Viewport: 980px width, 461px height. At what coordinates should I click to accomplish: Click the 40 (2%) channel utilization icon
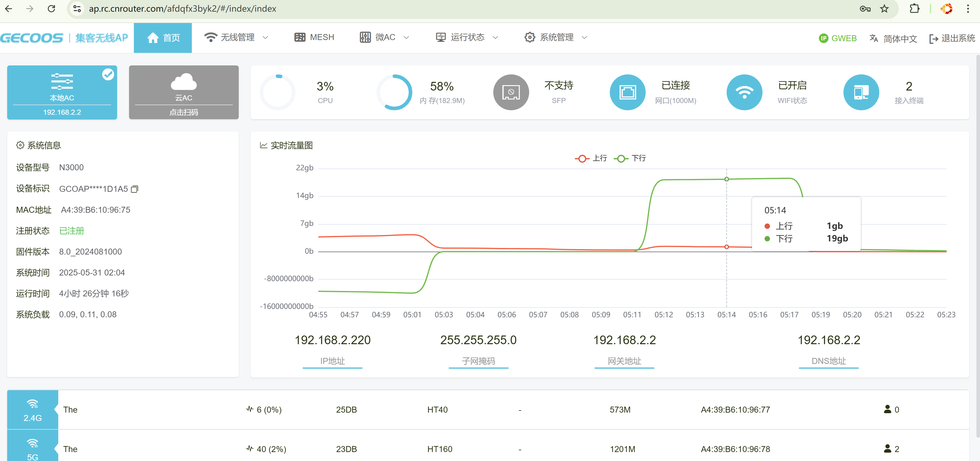click(x=249, y=449)
